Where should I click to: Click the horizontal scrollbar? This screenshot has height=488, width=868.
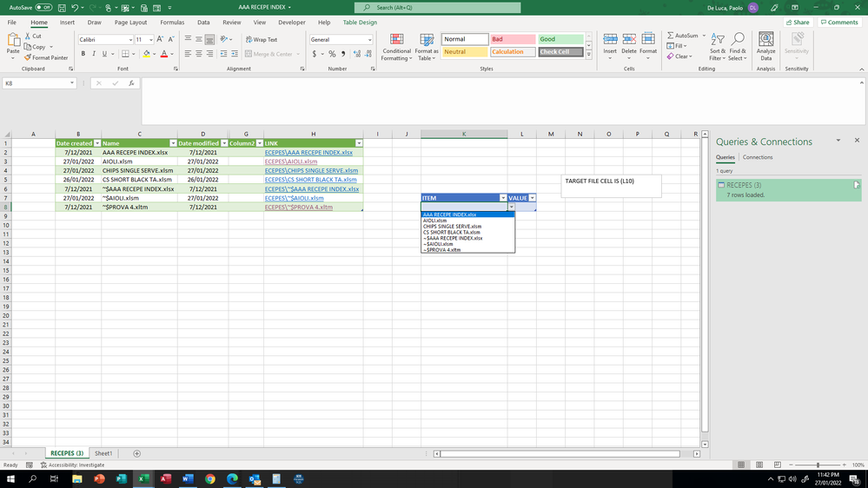pos(560,453)
